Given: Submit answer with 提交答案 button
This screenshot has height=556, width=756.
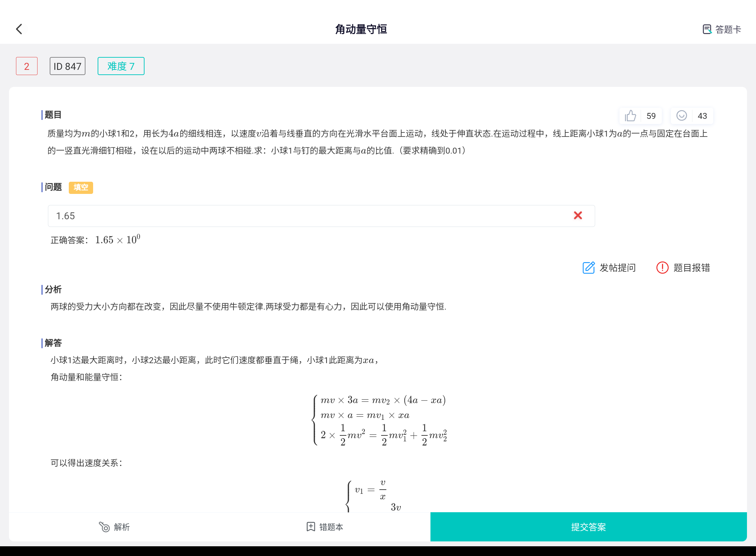Looking at the screenshot, I should click(x=589, y=527).
